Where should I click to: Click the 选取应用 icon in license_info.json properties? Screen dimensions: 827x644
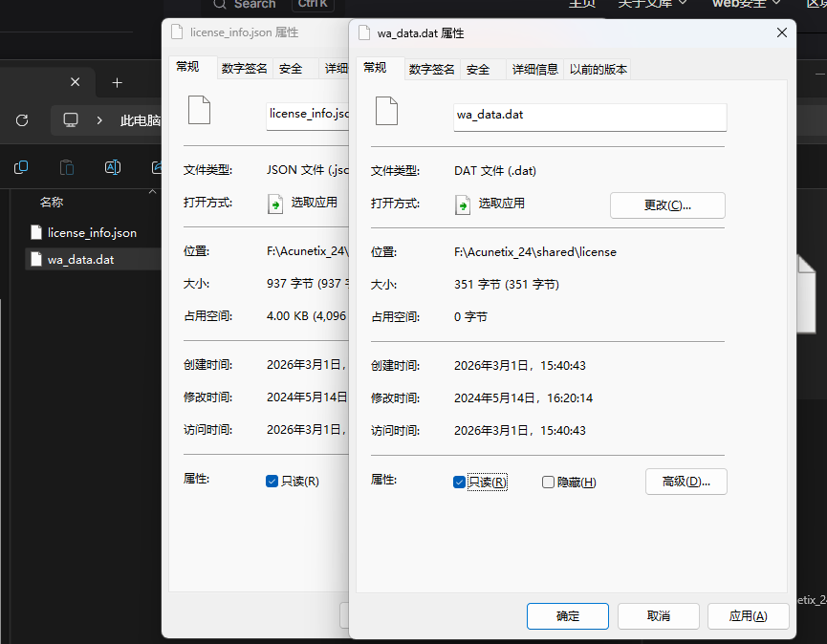[275, 204]
